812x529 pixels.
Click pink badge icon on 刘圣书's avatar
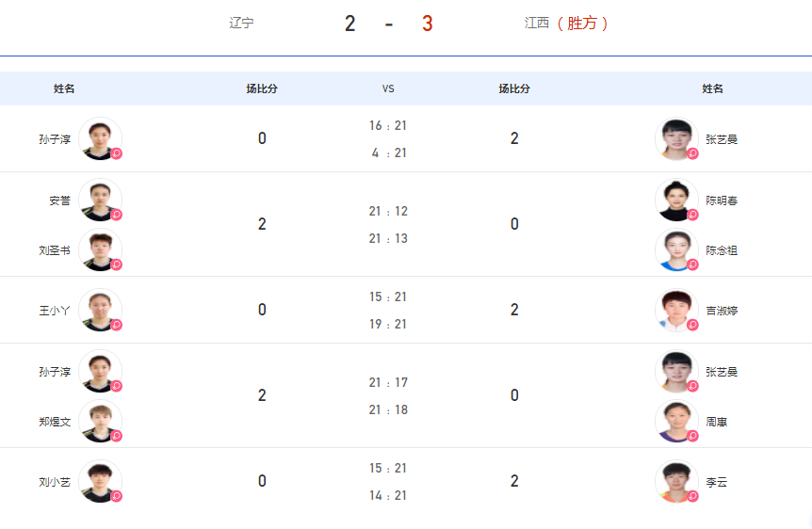point(117,264)
